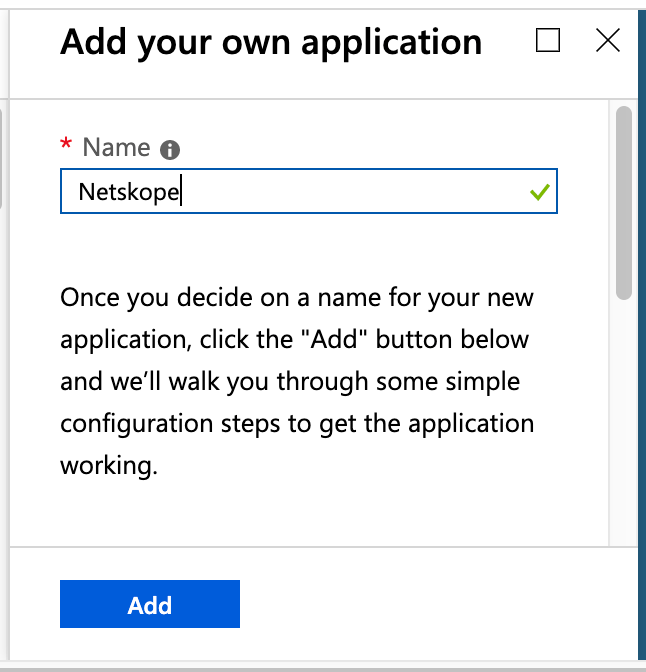Click the line configuration steps to get
The height and width of the screenshot is (672, 646).
tap(297, 424)
